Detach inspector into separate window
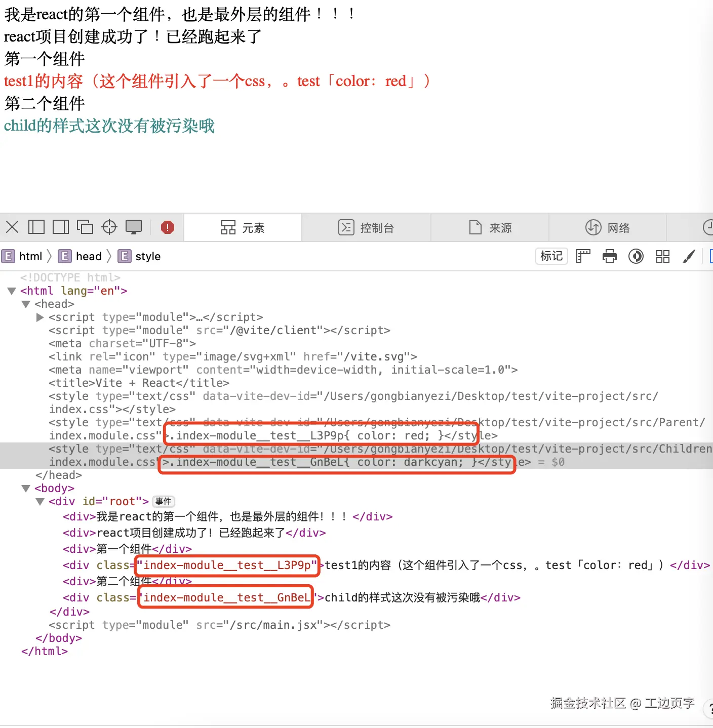The width and height of the screenshot is (713, 728). pos(85,227)
